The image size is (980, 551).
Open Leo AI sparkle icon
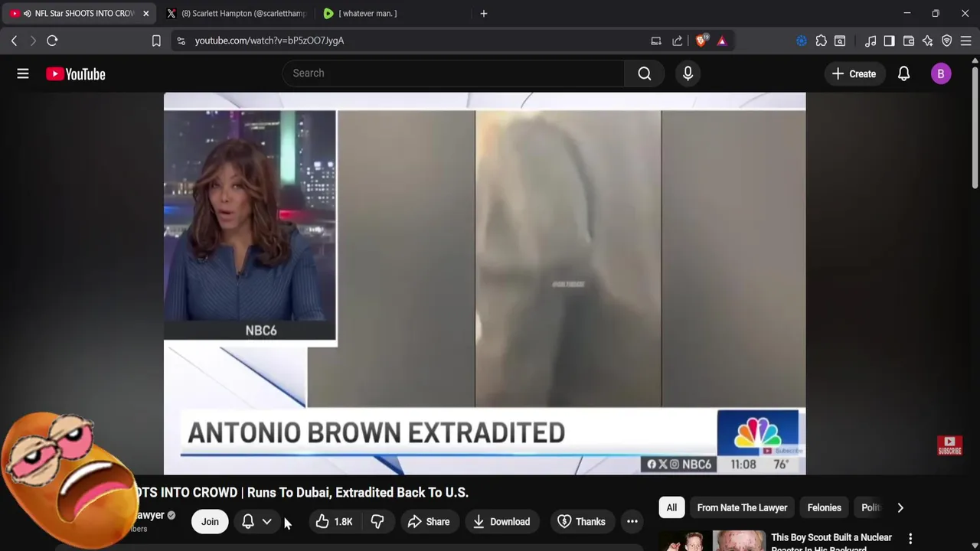(x=928, y=41)
